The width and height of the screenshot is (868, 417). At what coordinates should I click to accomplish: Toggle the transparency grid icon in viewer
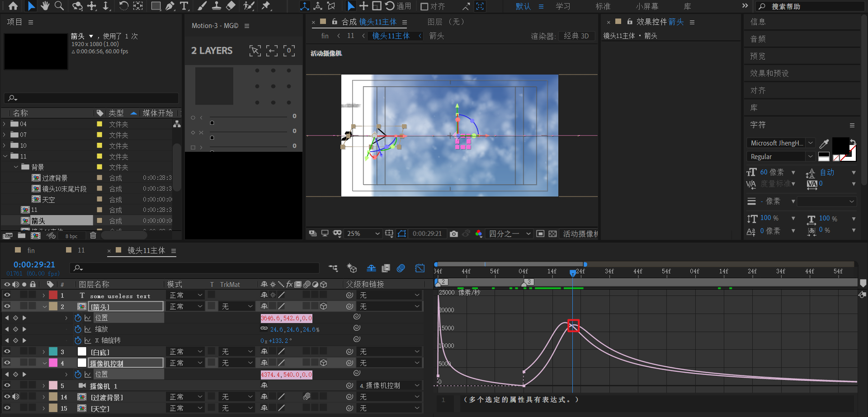click(x=552, y=234)
